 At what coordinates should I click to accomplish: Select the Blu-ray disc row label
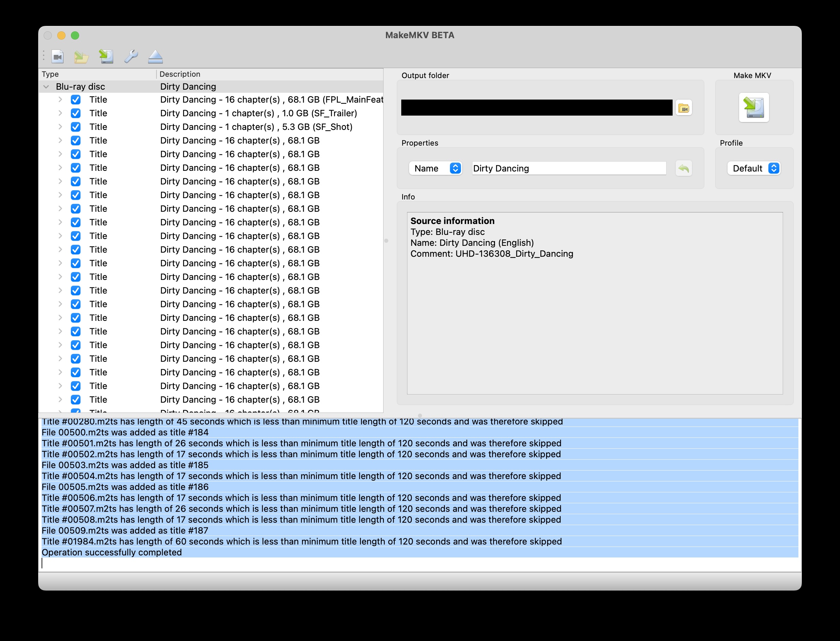point(80,87)
